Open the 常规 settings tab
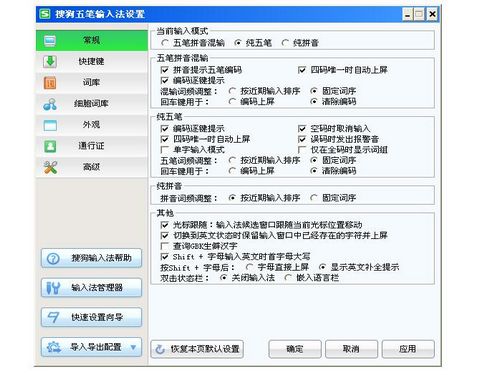Viewport: 500px width, 375px height. coord(92,40)
